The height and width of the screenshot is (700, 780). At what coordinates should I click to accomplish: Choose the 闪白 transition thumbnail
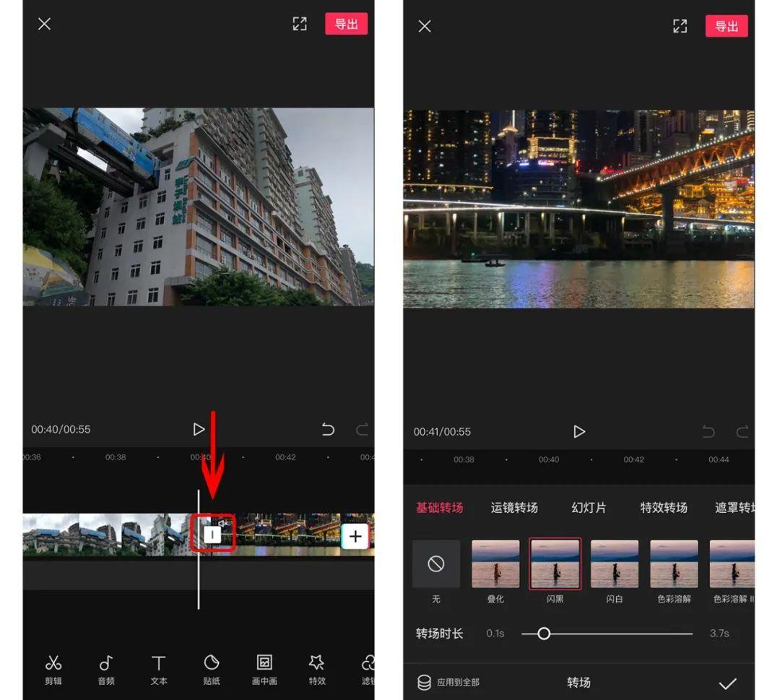click(615, 563)
